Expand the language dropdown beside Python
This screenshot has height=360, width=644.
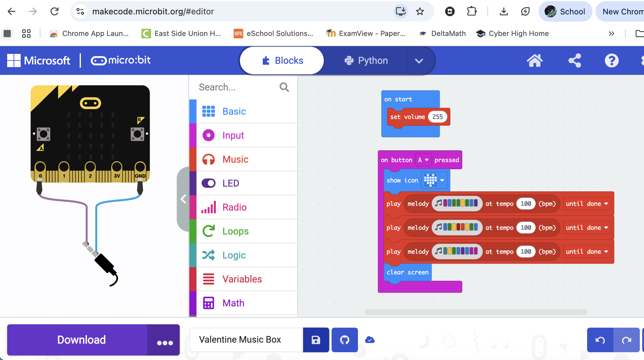click(419, 61)
